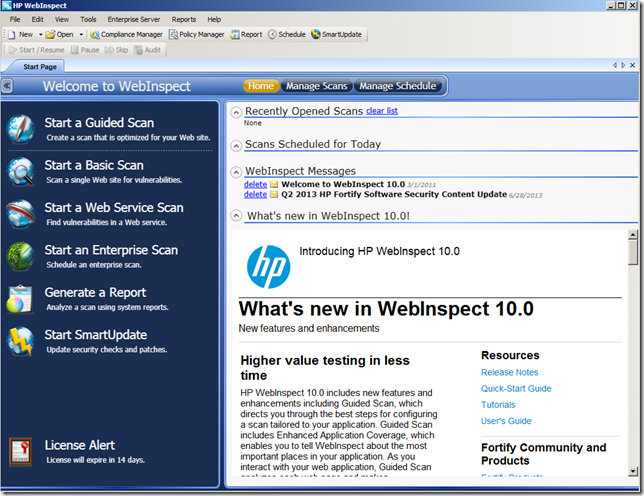Click SmartUpdate in the toolbar
The image size is (644, 496).
coord(336,34)
